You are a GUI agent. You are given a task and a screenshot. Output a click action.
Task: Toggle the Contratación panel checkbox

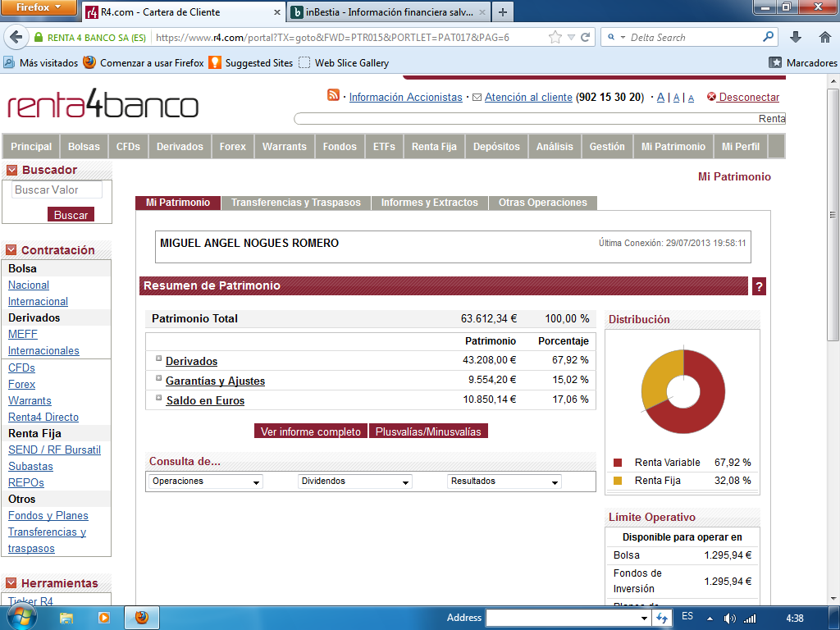pyautogui.click(x=11, y=250)
